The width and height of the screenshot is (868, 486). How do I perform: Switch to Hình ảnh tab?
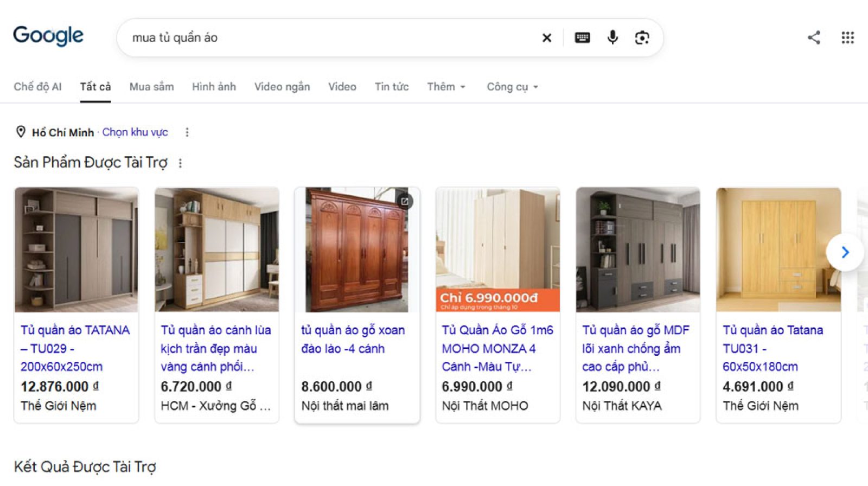tap(214, 87)
